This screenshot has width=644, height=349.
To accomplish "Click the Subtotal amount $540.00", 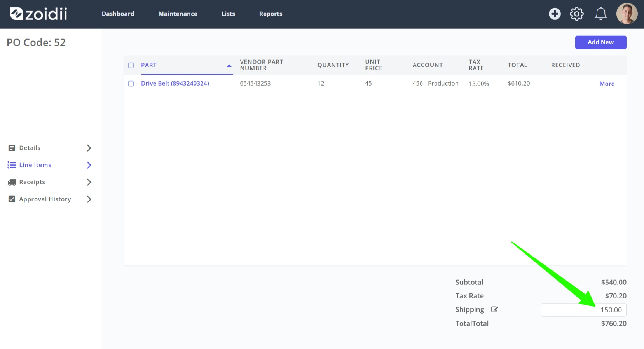I will (x=614, y=282).
